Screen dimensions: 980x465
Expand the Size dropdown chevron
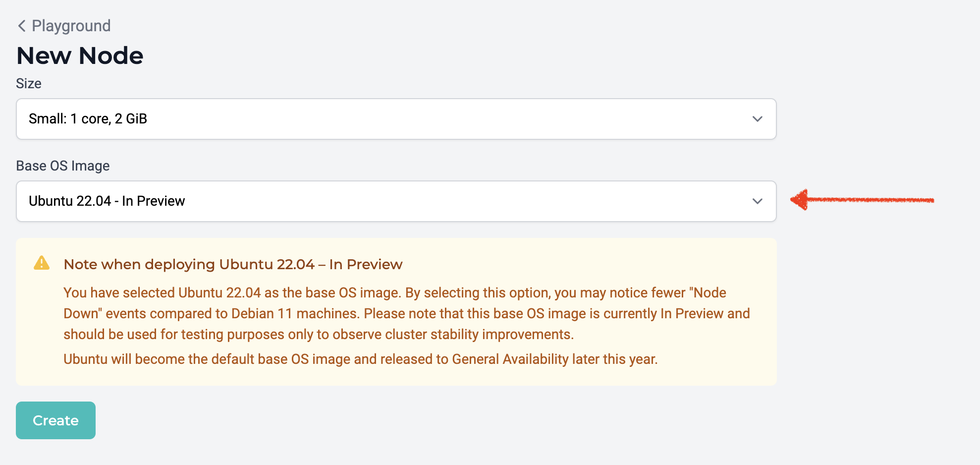[757, 119]
